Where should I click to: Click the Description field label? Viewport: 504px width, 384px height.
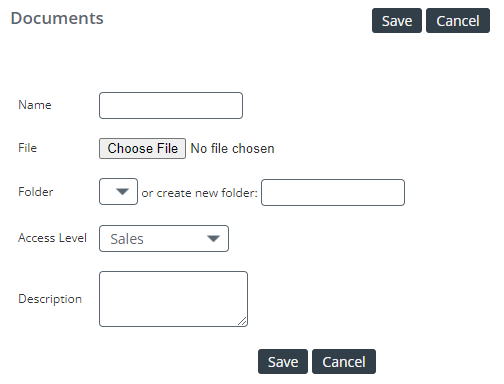click(x=50, y=299)
